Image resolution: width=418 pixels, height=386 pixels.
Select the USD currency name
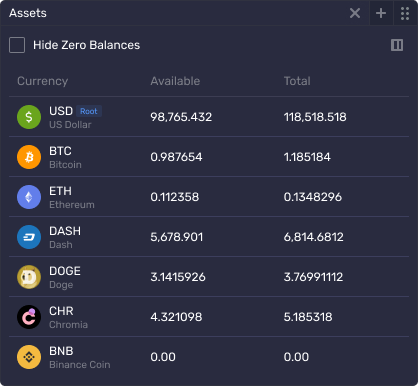(61, 111)
